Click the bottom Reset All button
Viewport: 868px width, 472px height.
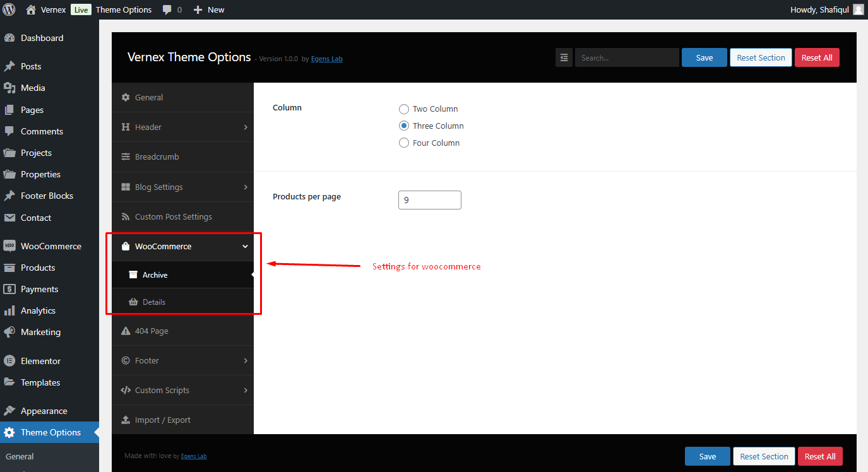820,456
